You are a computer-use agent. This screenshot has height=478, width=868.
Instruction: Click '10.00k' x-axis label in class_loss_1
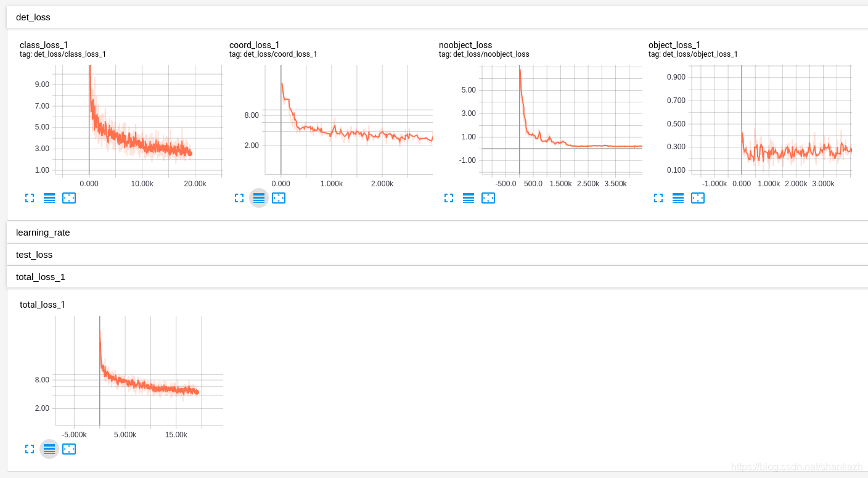pyautogui.click(x=142, y=184)
